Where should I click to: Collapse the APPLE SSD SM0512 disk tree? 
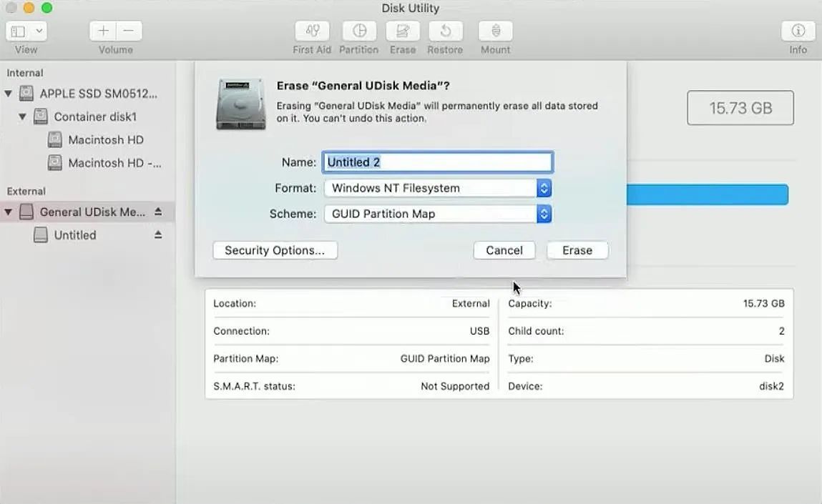[9, 94]
